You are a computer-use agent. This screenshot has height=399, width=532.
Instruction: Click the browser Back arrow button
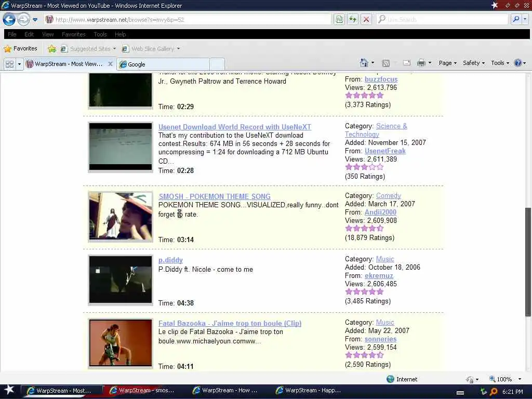point(9,19)
